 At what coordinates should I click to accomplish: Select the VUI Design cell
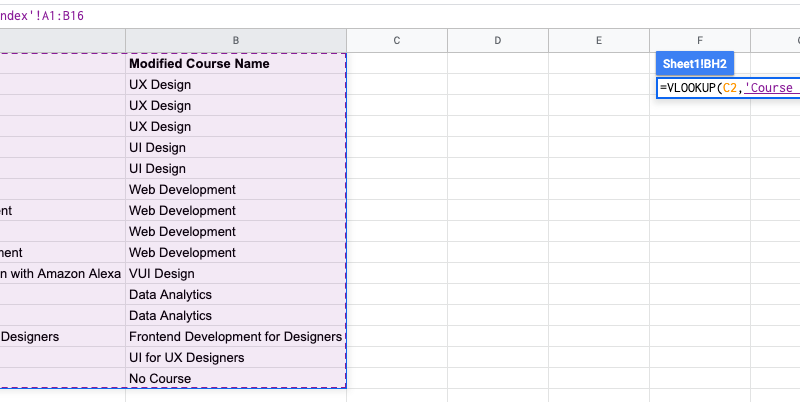click(161, 274)
